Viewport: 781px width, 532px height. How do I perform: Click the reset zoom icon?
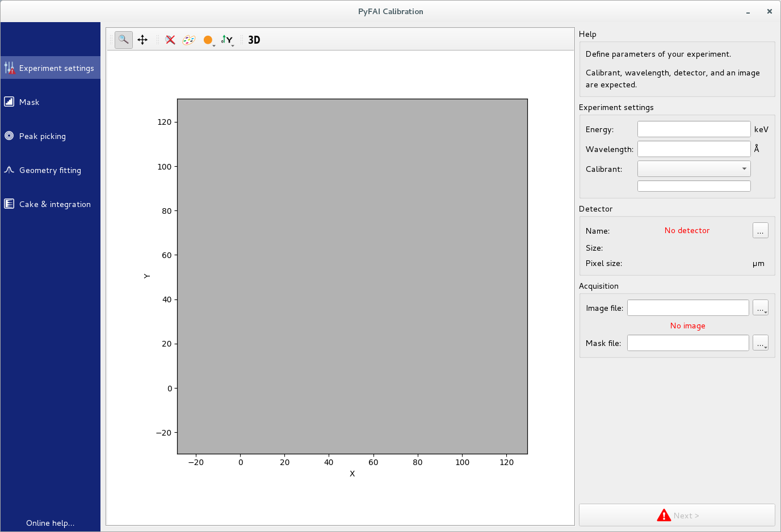point(170,40)
